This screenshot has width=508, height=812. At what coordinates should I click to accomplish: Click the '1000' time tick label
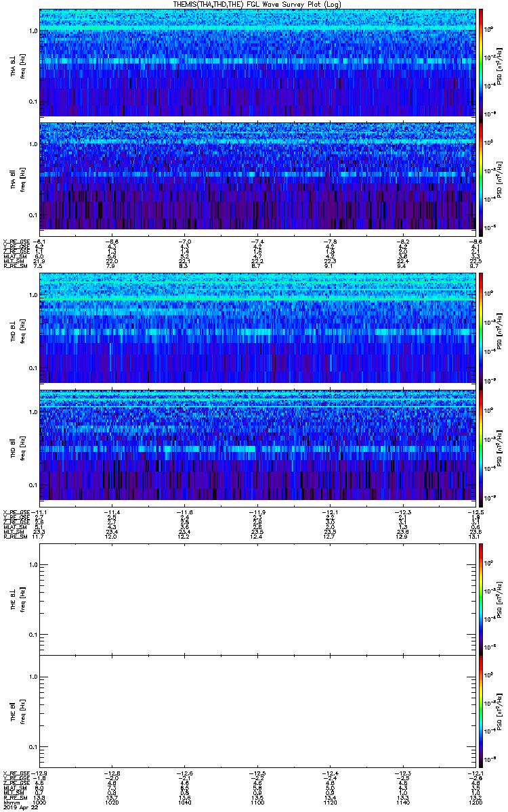(40, 803)
